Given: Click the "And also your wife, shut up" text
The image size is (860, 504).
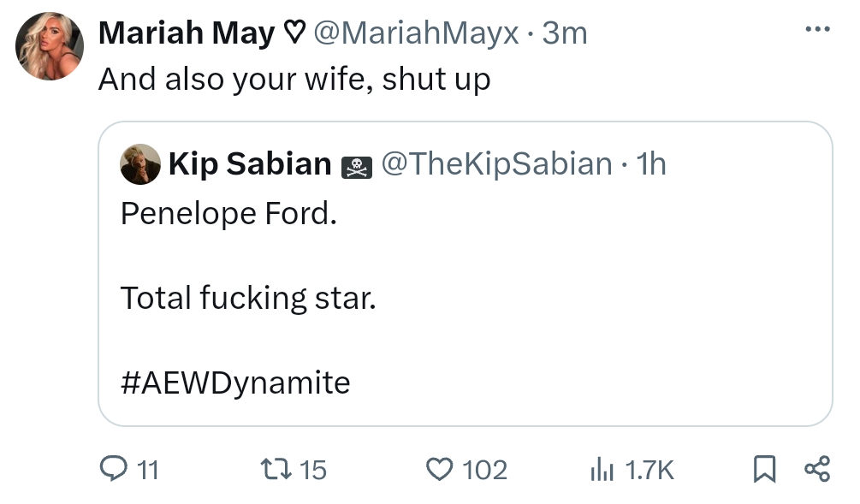Looking at the screenshot, I should [294, 80].
